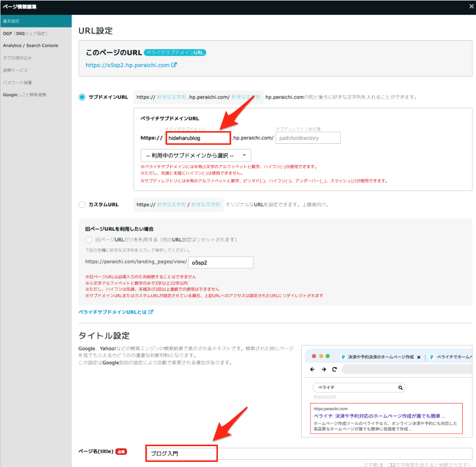Select the カスタムURL radio option
The height and width of the screenshot is (467, 476).
[x=82, y=204]
